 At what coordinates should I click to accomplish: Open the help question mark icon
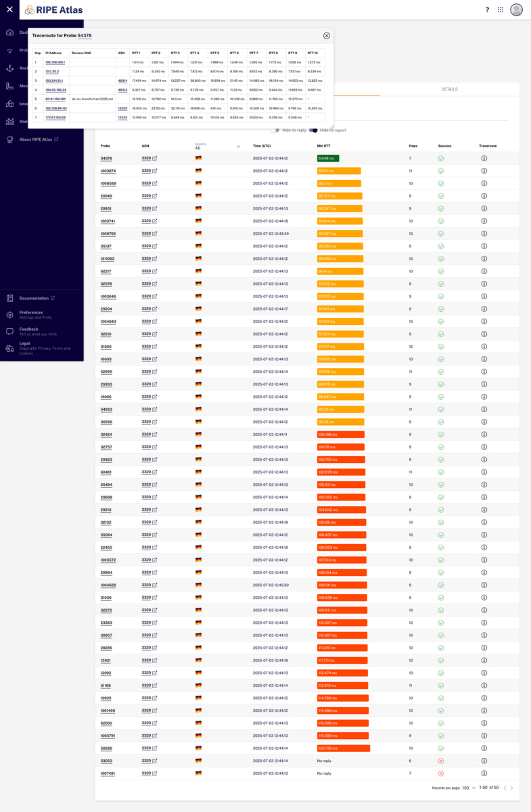point(488,10)
